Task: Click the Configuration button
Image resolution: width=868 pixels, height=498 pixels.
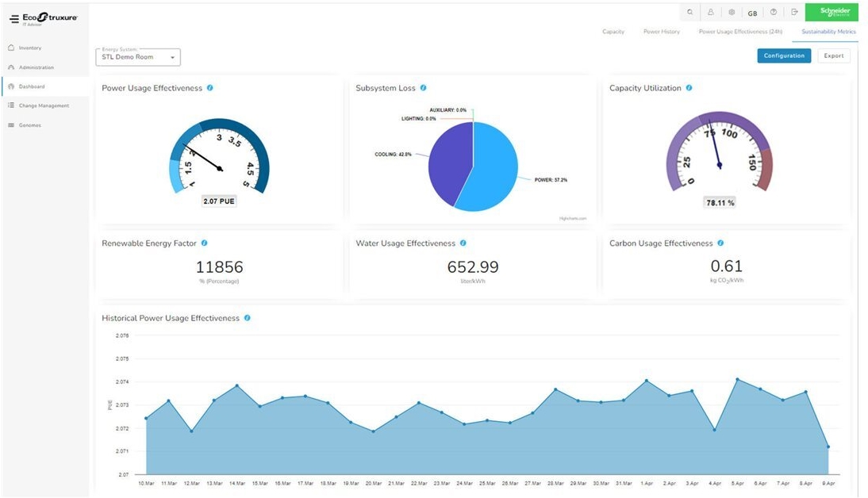Action: [x=784, y=56]
